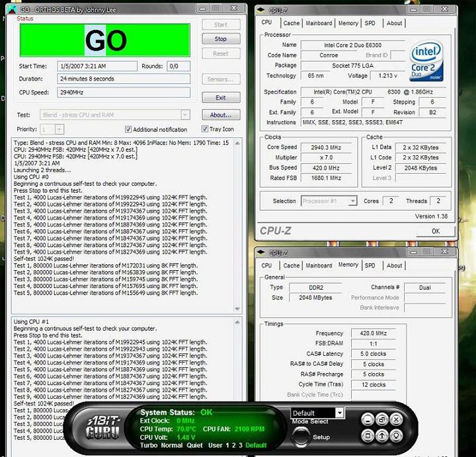The width and height of the screenshot is (476, 457).
Task: Click the memory Size value 2048 MBytes
Action: (315, 297)
